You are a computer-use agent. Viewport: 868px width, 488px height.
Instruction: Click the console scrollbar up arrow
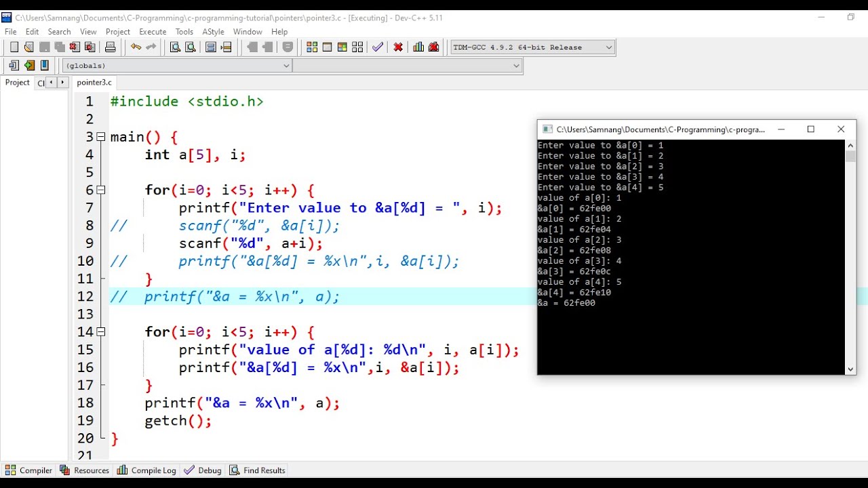(x=850, y=145)
